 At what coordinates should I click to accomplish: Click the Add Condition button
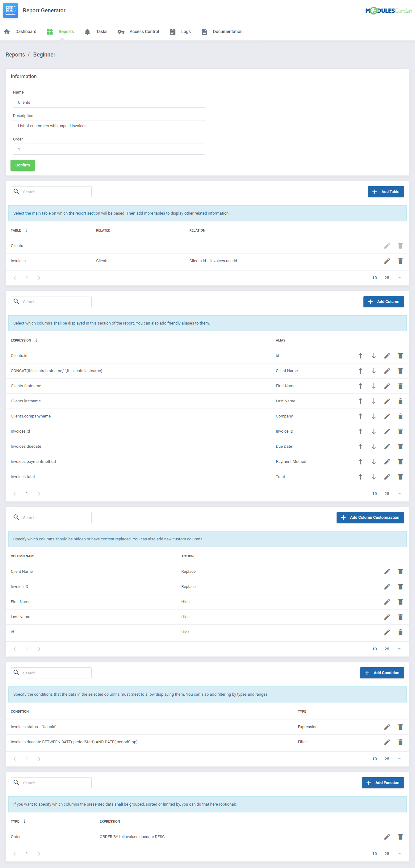click(382, 673)
